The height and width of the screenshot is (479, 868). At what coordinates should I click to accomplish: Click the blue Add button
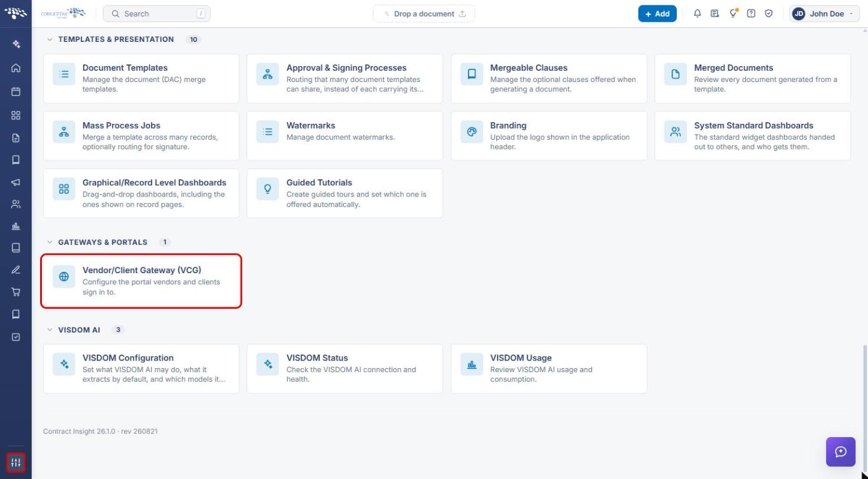(657, 14)
